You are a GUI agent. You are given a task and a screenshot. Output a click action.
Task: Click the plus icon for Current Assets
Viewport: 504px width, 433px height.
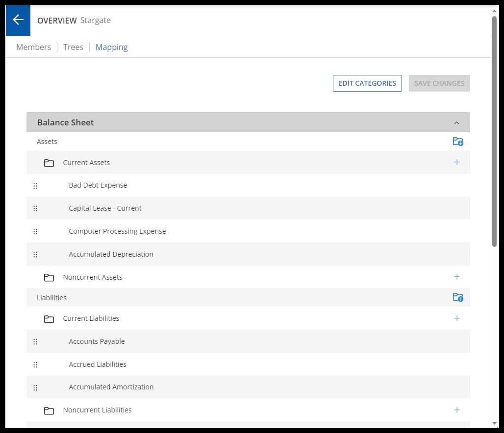(457, 162)
